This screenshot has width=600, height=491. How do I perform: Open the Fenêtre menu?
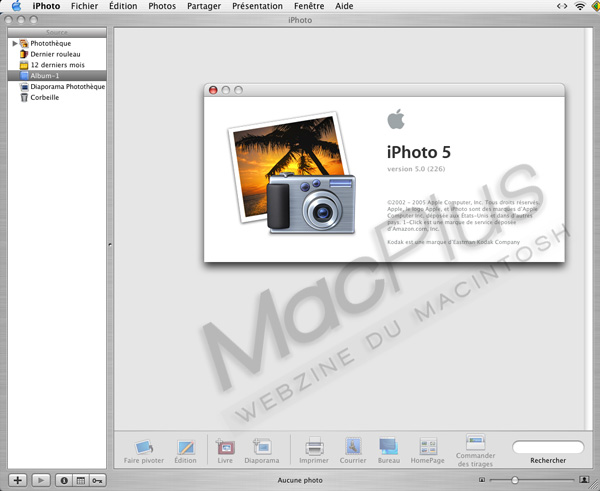click(x=309, y=6)
